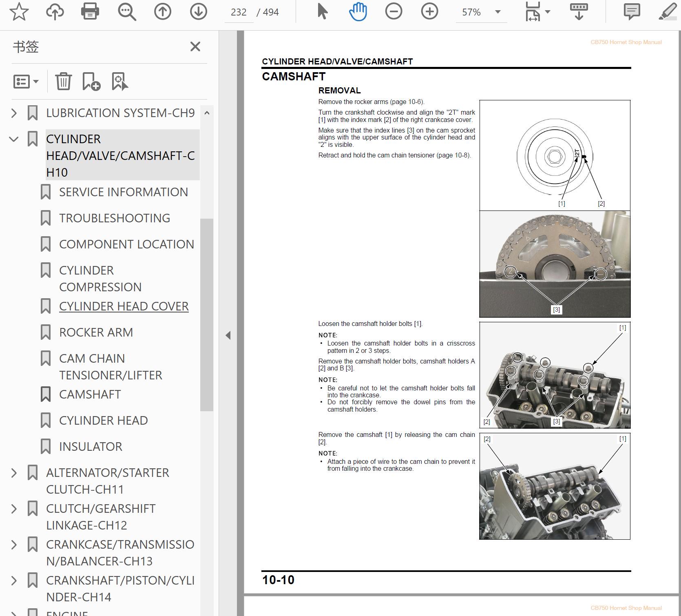Open CYLINDER HEAD bookmark
The width and height of the screenshot is (681, 616).
[103, 421]
